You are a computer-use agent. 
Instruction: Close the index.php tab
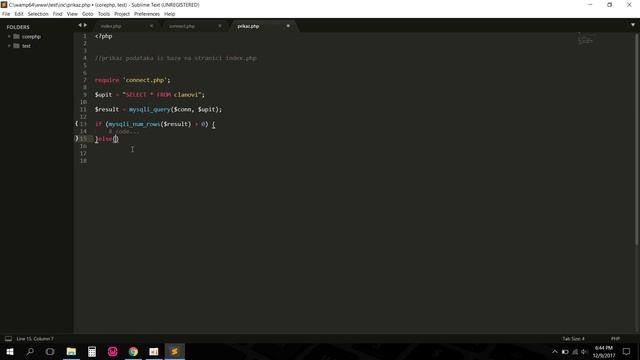tap(151, 26)
